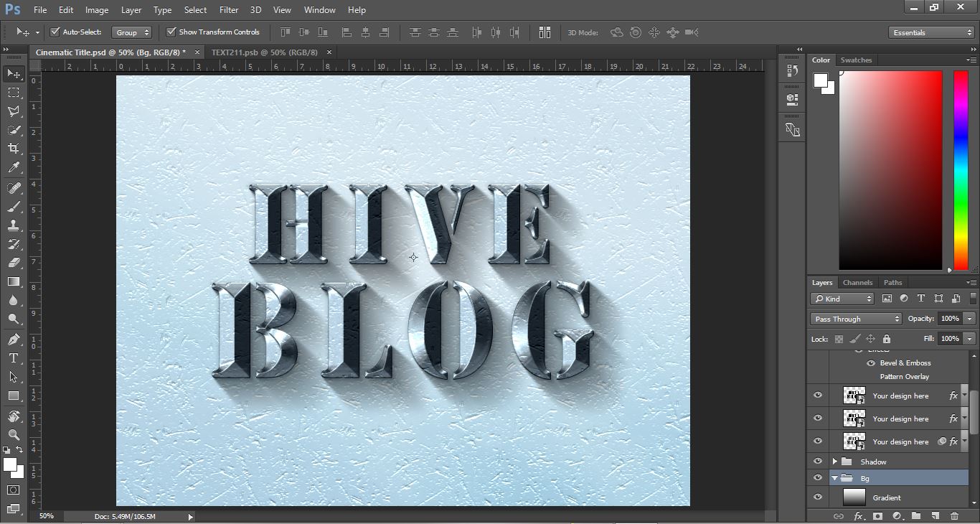980x524 pixels.
Task: Collapse the Bg group
Action: coord(834,478)
